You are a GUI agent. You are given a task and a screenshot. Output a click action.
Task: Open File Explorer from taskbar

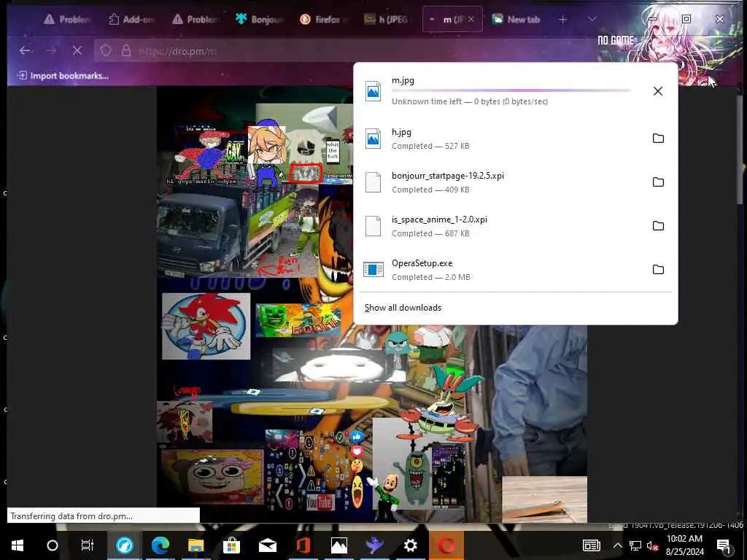(196, 545)
